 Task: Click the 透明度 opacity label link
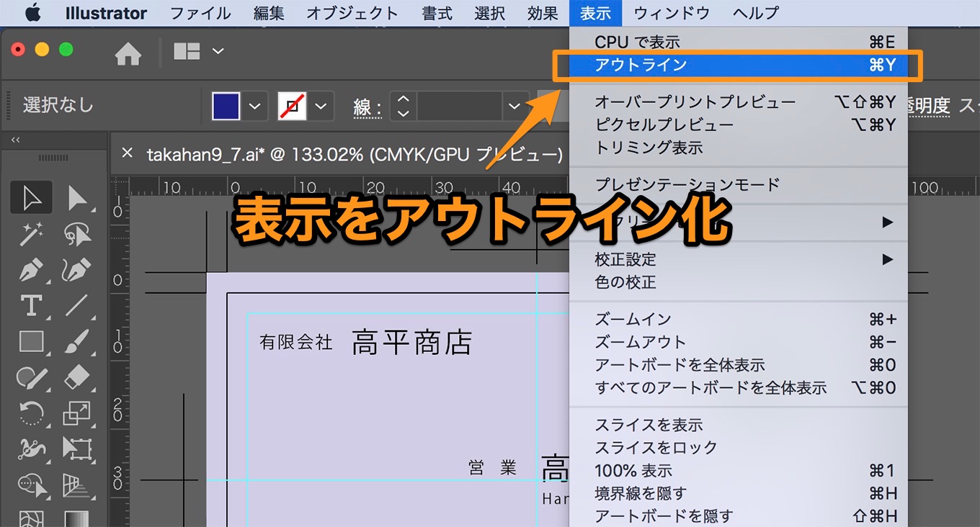[x=928, y=107]
